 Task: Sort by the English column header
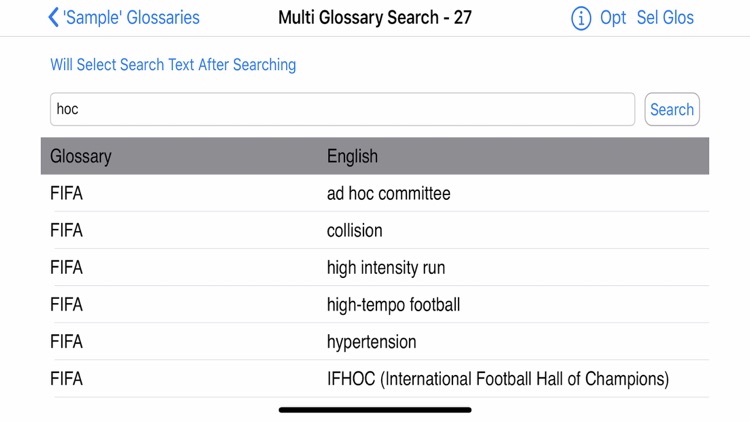(352, 156)
